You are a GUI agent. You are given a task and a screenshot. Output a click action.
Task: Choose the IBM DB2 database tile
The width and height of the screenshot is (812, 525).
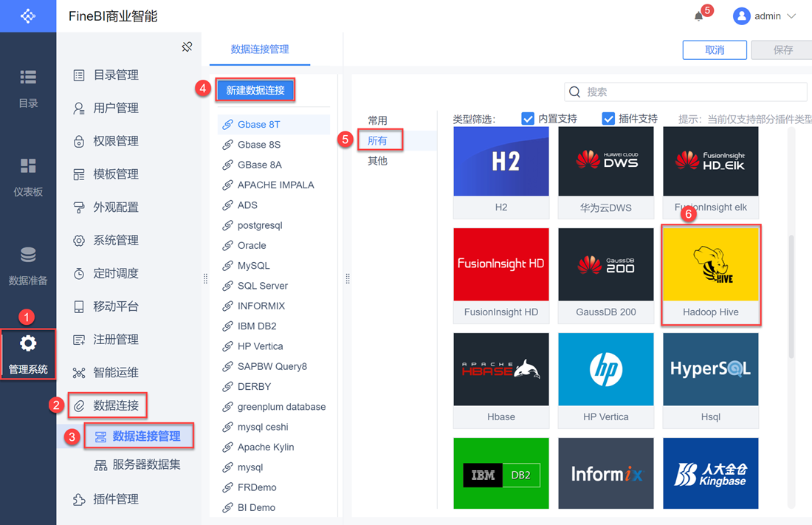coord(500,473)
